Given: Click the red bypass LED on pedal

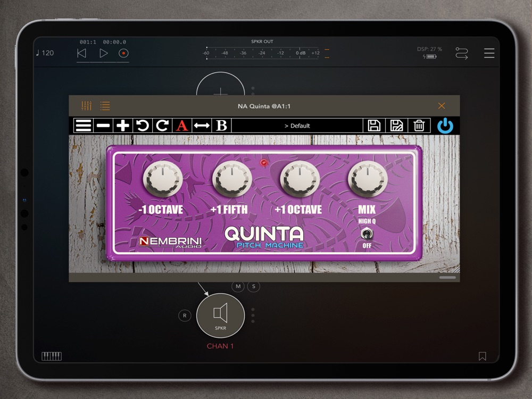Looking at the screenshot, I should click(264, 163).
